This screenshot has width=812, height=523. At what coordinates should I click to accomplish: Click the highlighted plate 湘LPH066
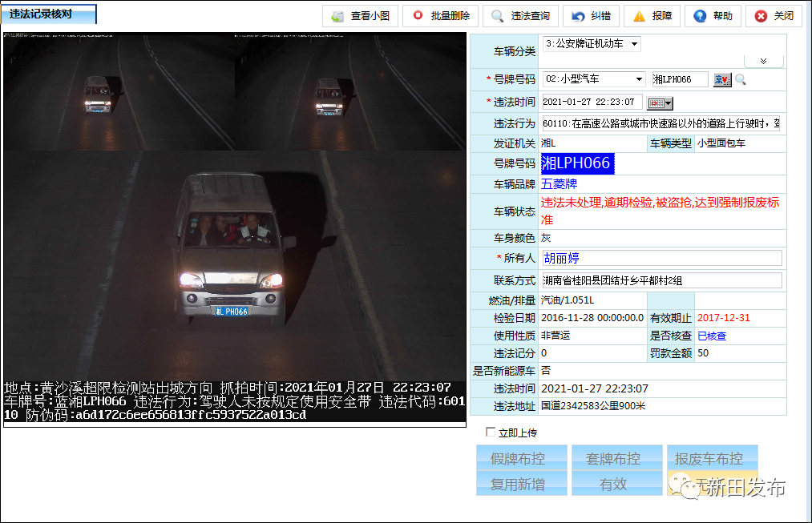577,163
